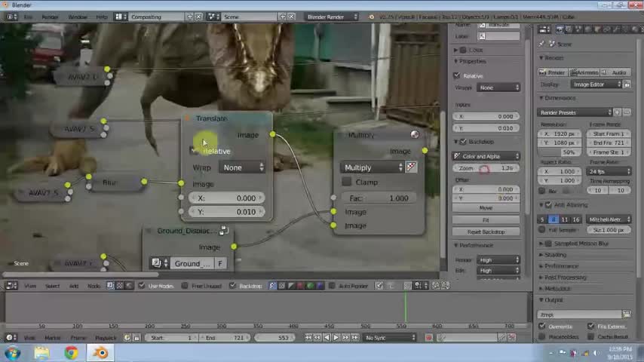Remove render preset with minus icon
Viewport: 644px width, 362px height.
coord(627,112)
